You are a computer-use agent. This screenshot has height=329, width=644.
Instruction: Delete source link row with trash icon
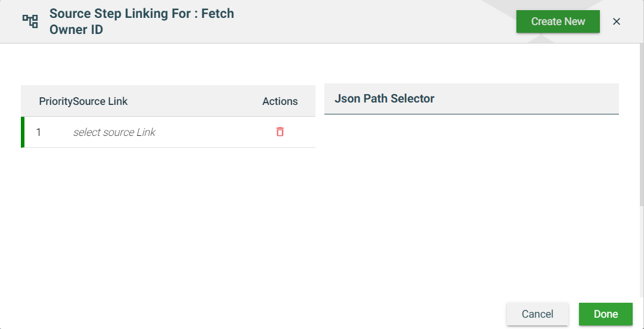pos(280,132)
